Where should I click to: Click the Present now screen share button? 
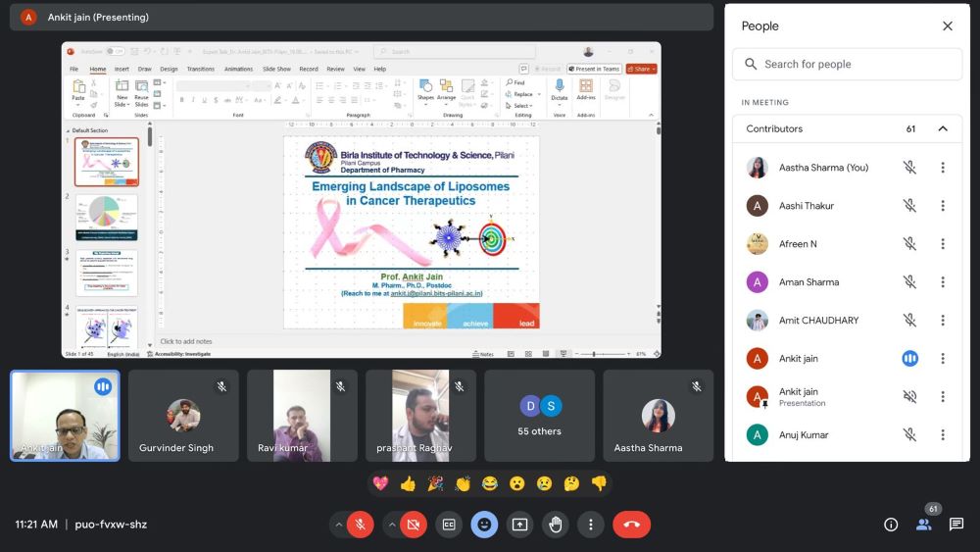pos(520,525)
